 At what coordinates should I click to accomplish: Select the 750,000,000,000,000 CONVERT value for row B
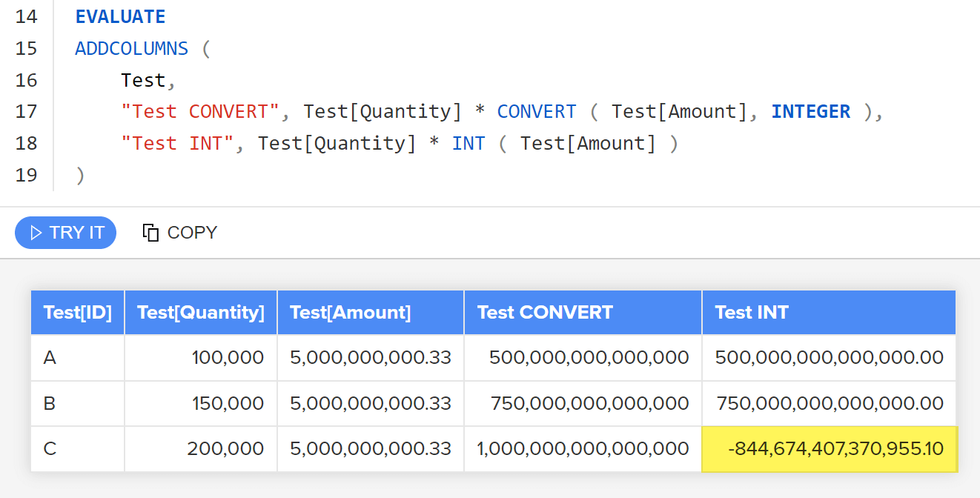point(582,403)
